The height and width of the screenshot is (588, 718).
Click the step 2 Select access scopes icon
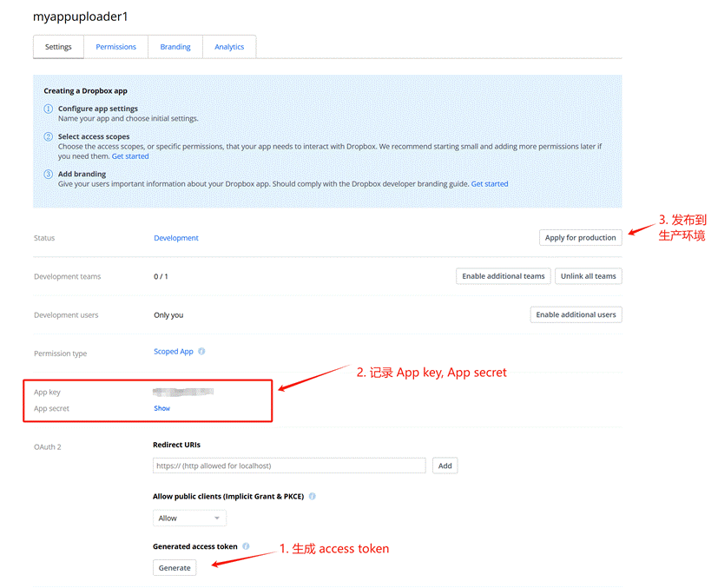tap(48, 136)
